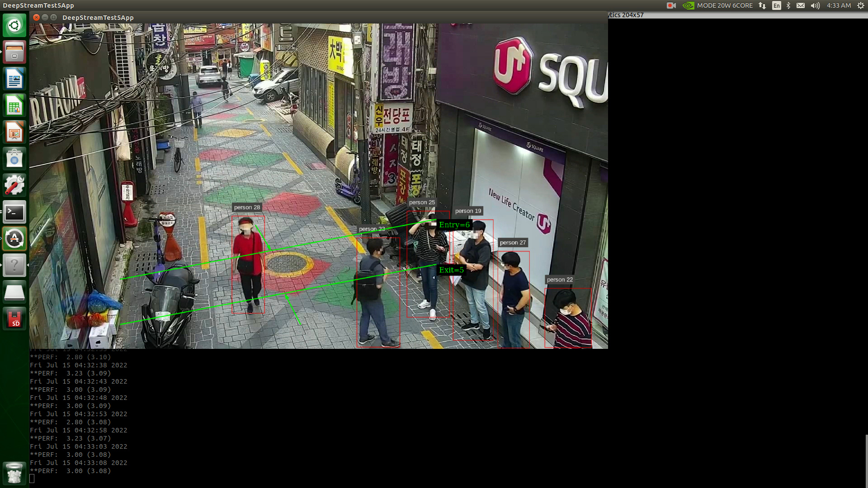This screenshot has width=868, height=488.
Task: Open the Trash in the launcher
Action: pos(14,473)
